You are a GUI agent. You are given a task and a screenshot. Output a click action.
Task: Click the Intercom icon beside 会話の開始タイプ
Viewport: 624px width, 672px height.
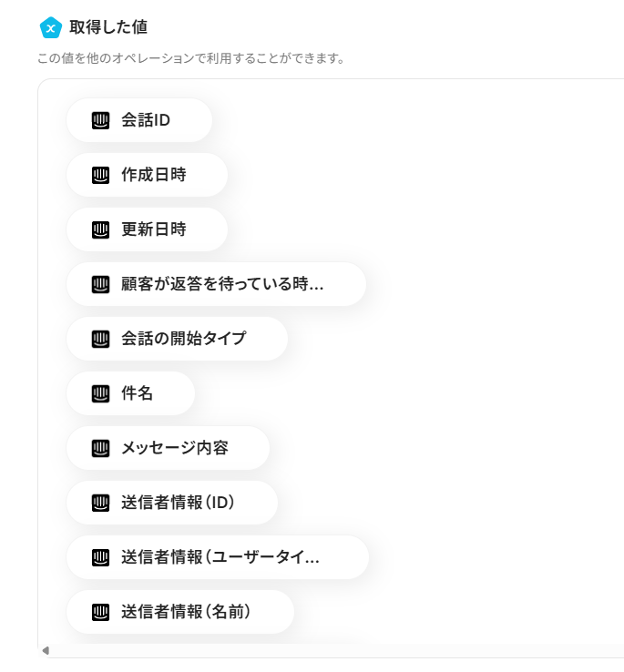100,339
